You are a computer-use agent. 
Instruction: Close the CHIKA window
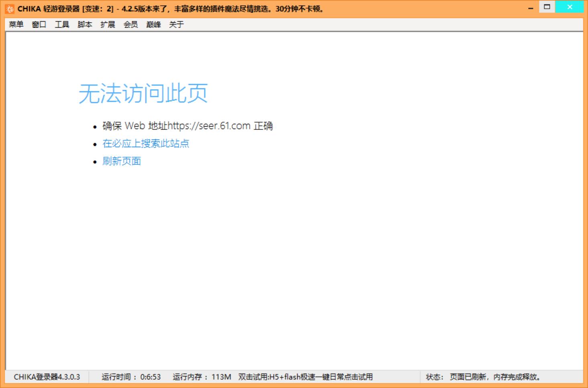570,7
